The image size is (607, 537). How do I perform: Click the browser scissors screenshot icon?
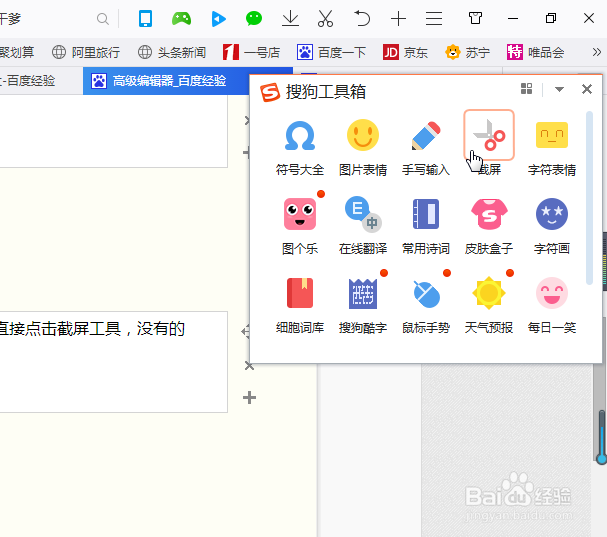(325, 18)
